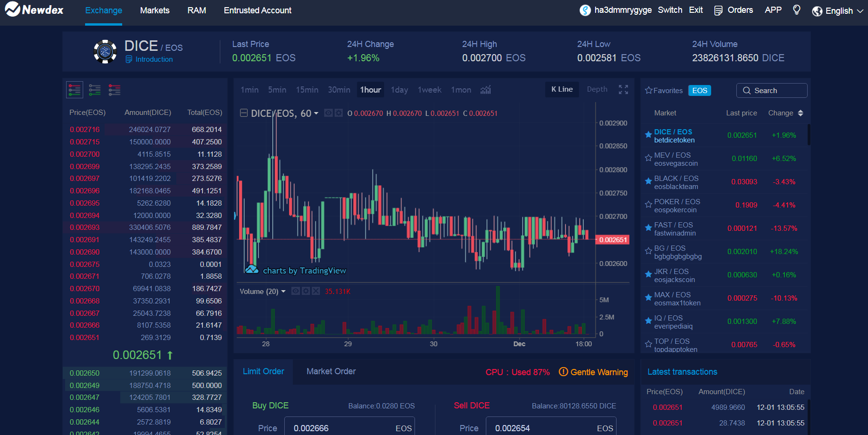Switch to Depth chart
Screen dimensions: 868x435
click(597, 89)
